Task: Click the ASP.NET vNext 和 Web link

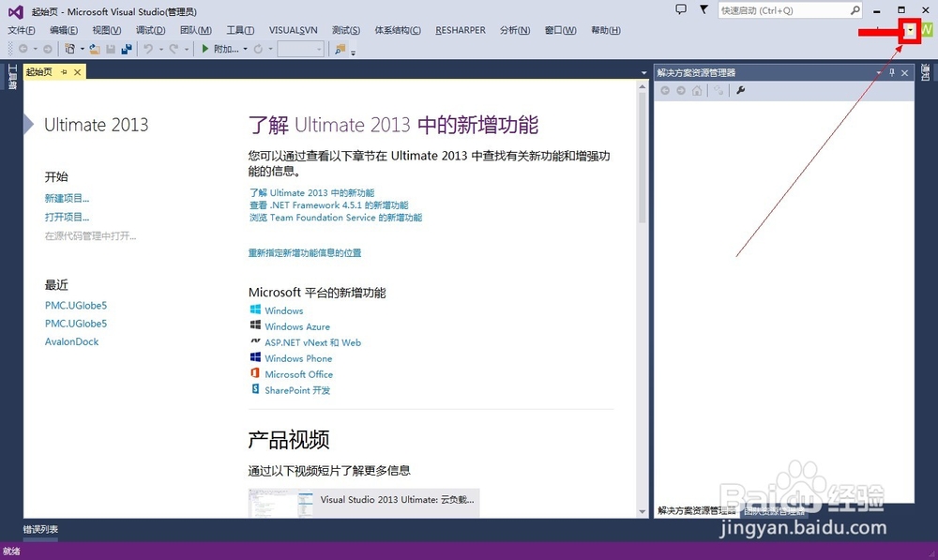Action: [x=313, y=342]
